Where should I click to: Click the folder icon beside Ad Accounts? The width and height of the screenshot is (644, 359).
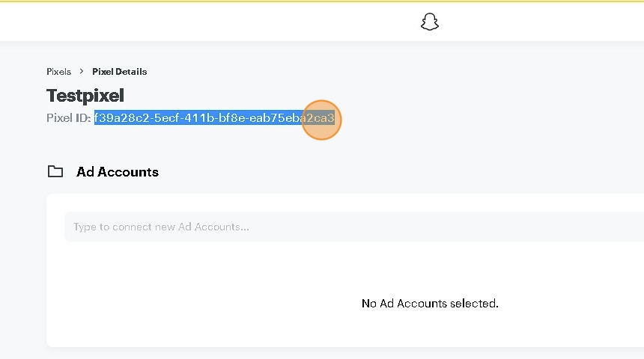(x=55, y=171)
